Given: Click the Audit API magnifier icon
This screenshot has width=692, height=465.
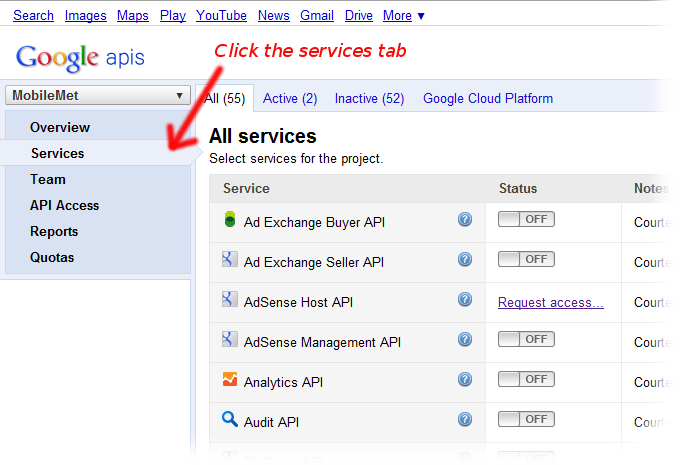Looking at the screenshot, I should 230,421.
